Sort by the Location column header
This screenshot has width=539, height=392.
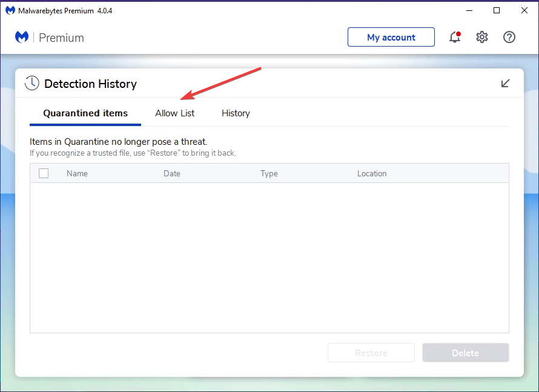(372, 173)
